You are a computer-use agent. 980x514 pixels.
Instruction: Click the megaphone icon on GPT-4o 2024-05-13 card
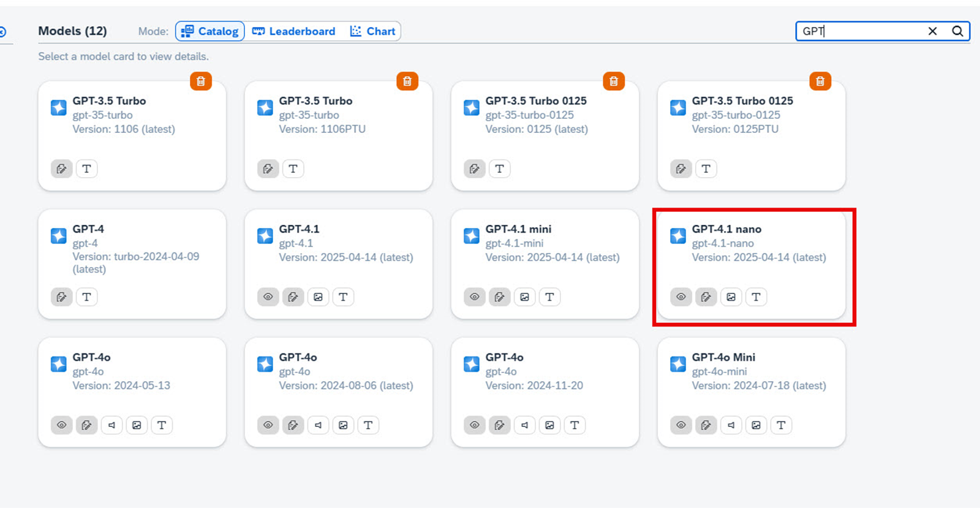click(x=111, y=425)
